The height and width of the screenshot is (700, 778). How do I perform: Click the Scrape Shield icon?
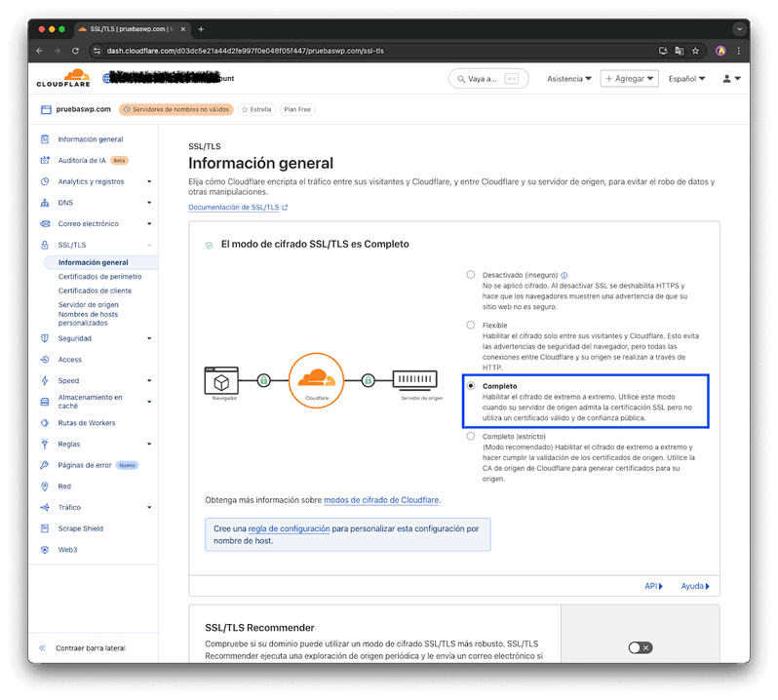pyautogui.click(x=45, y=528)
